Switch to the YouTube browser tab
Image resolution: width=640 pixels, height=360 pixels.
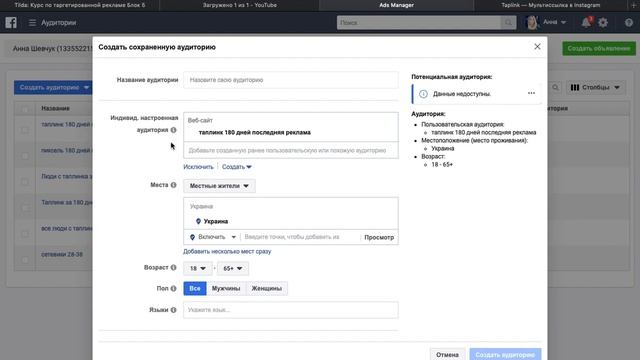coord(240,5)
